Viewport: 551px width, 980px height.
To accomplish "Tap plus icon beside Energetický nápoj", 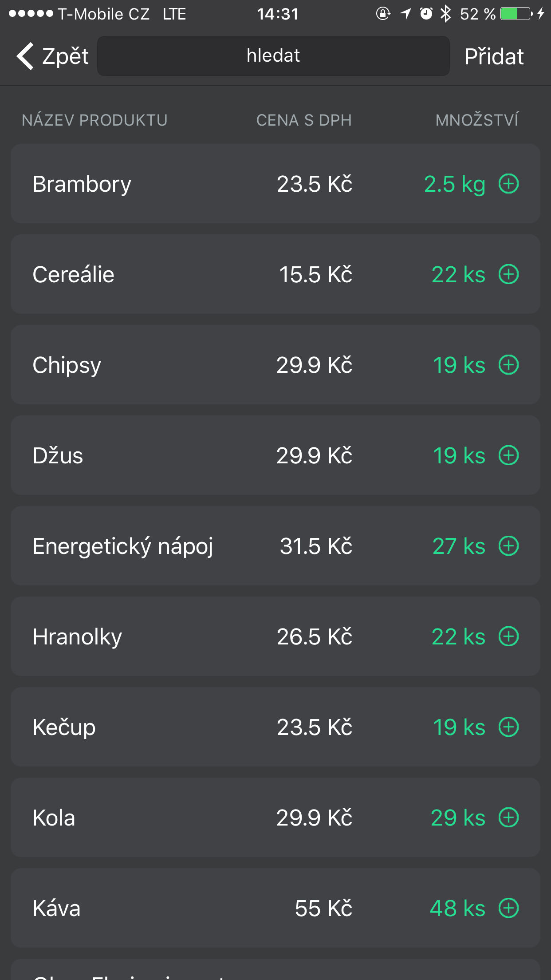I will 508,546.
